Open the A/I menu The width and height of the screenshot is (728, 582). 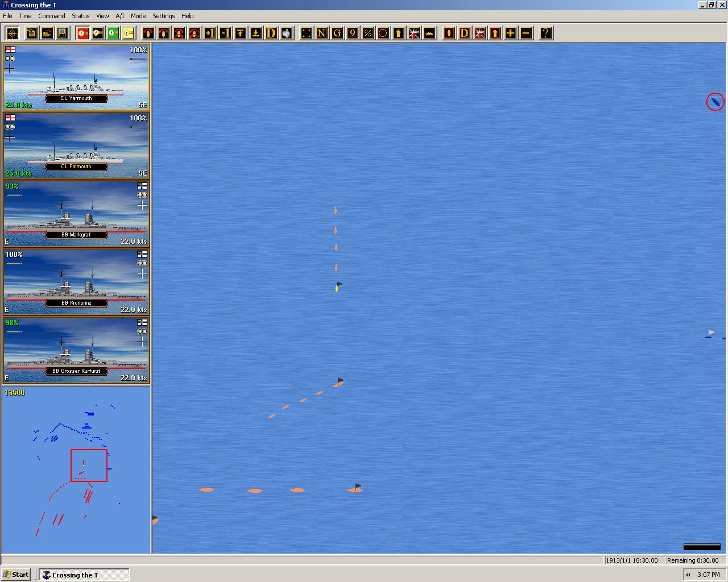click(x=120, y=16)
